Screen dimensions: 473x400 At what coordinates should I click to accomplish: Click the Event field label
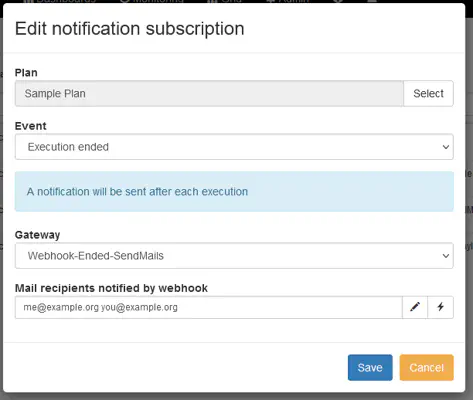(x=31, y=126)
